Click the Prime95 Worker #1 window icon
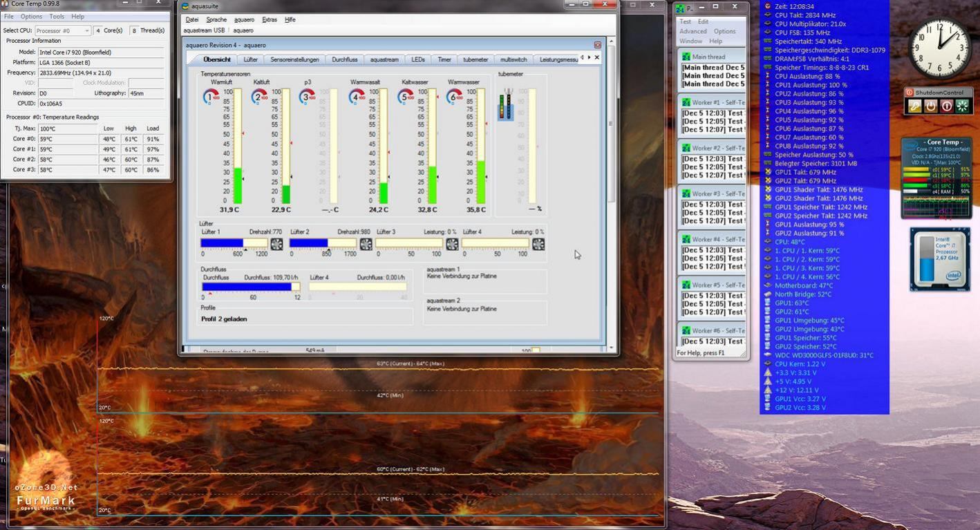The image size is (980, 530). (686, 102)
